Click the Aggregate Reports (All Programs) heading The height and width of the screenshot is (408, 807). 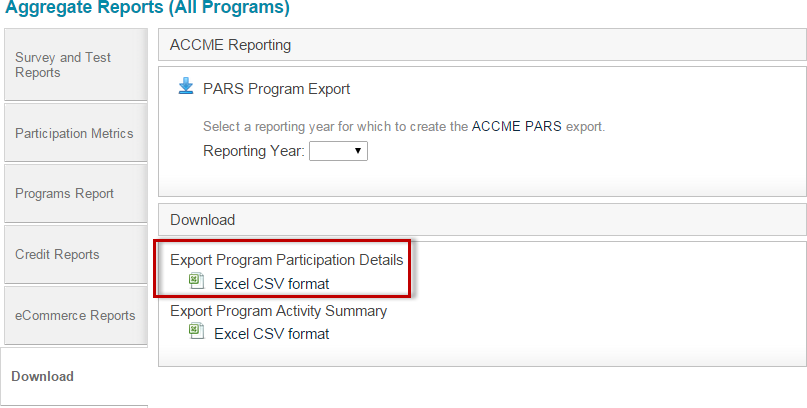coord(147,8)
